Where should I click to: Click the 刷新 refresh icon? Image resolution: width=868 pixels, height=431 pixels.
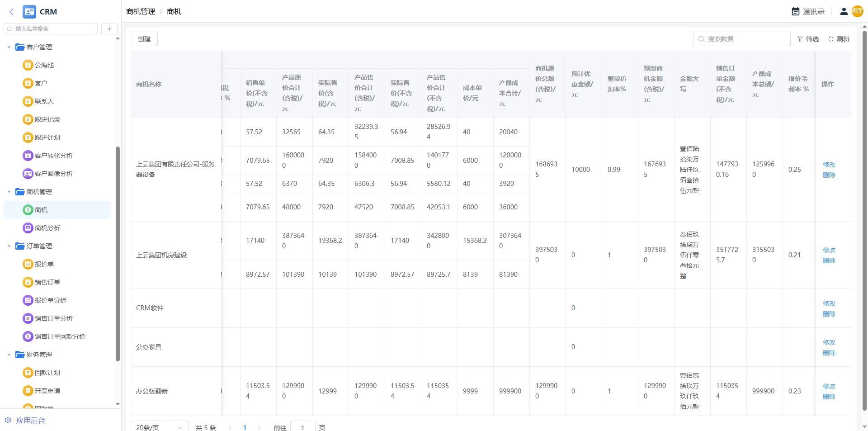pos(830,39)
